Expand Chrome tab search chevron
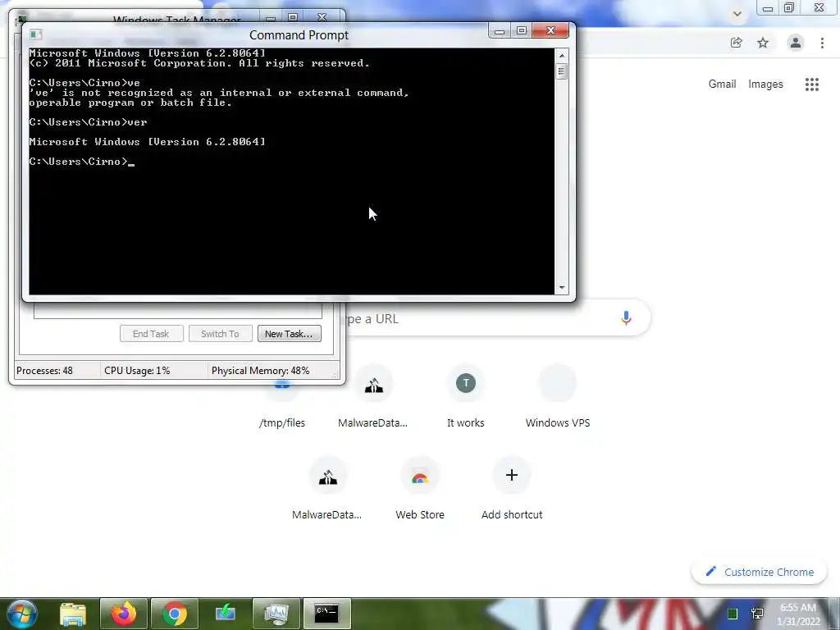The height and width of the screenshot is (630, 840). (x=737, y=13)
